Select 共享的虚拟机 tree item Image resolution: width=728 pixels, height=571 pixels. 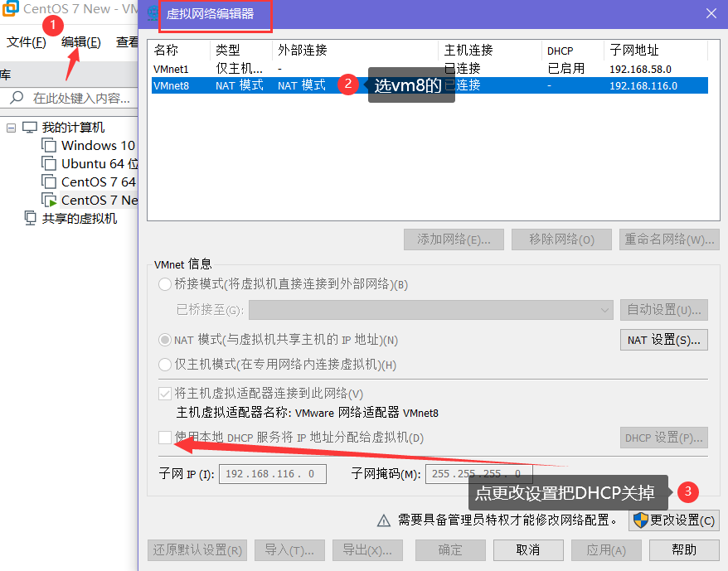[80, 218]
